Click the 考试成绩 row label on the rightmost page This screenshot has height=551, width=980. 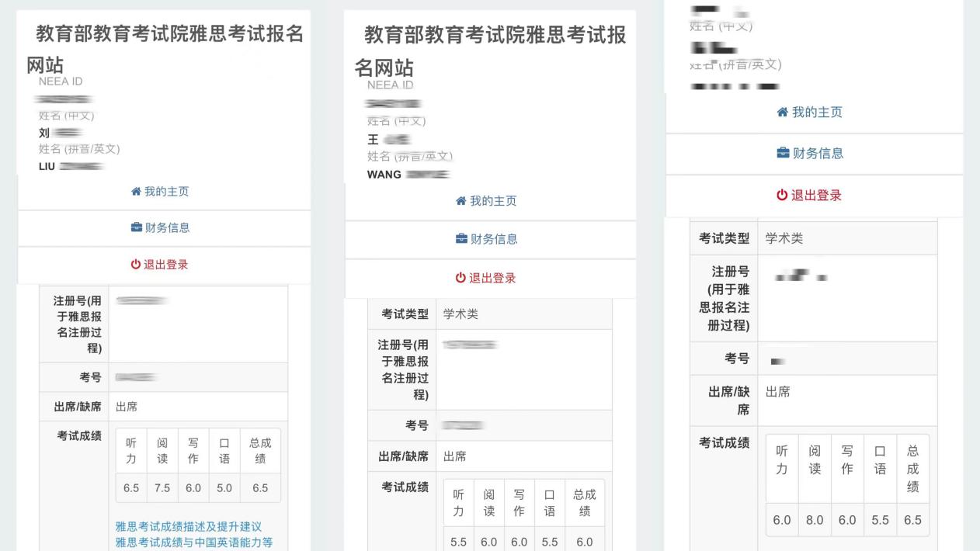coord(725,442)
